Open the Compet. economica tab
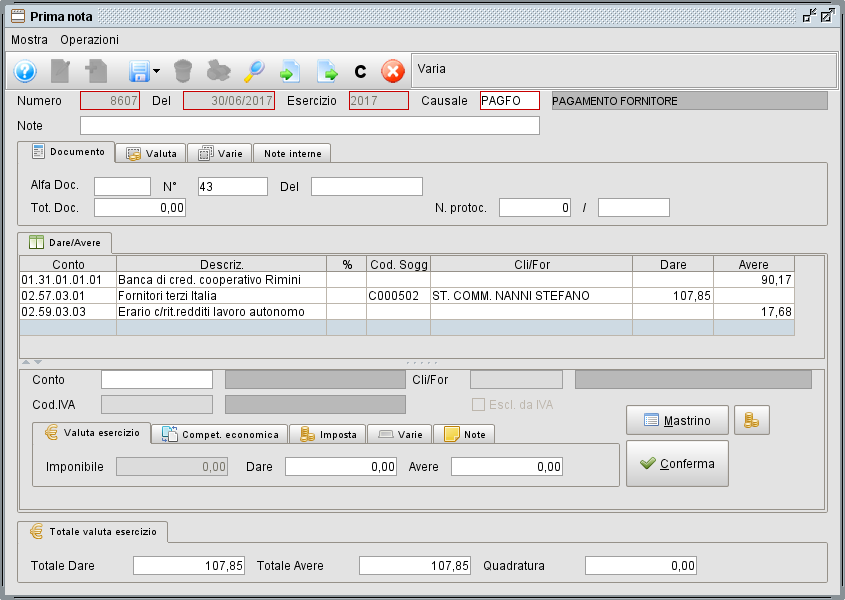The image size is (845, 600). tap(220, 435)
